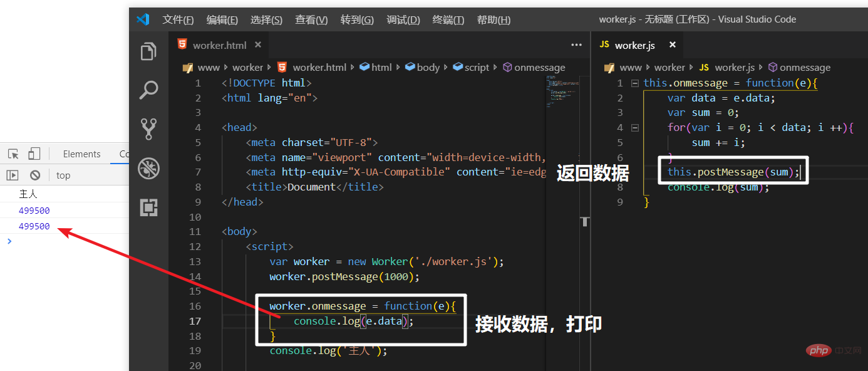868x371 pixels.
Task: Click the console output '主人'
Action: point(29,194)
